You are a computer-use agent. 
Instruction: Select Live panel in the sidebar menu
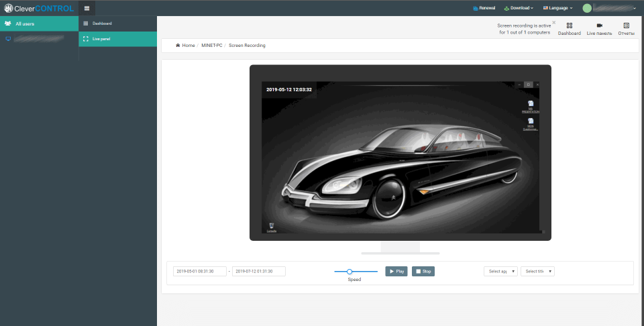pos(101,40)
